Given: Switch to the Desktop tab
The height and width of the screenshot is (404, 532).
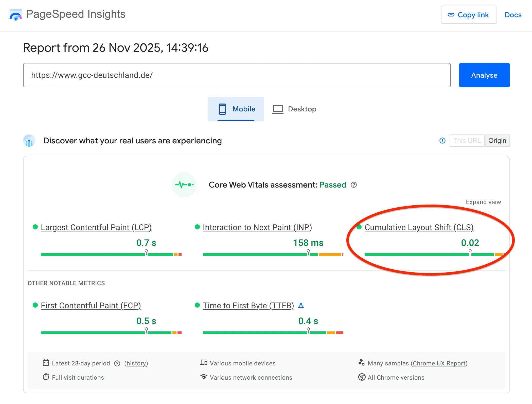Looking at the screenshot, I should pyautogui.click(x=295, y=109).
